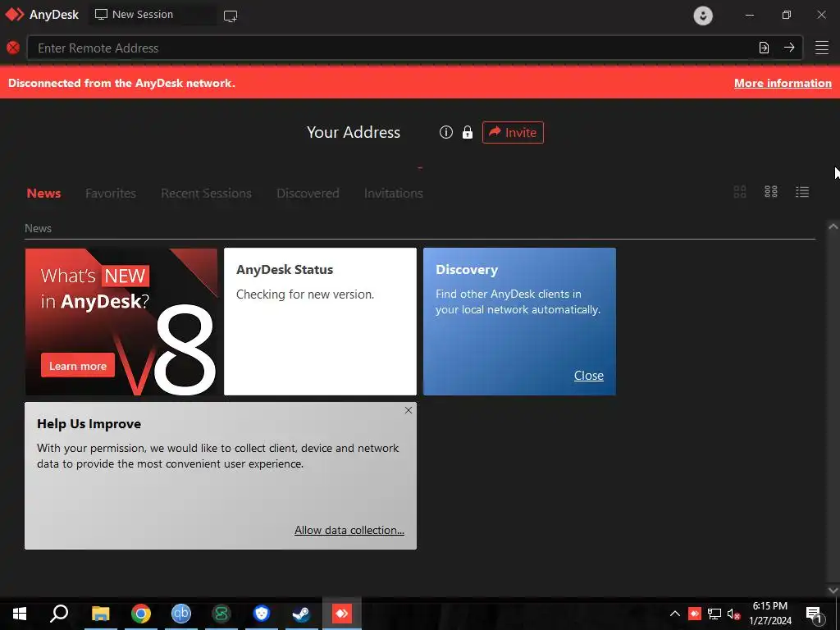The width and height of the screenshot is (840, 630).
Task: Select the News tab
Action: tap(44, 194)
